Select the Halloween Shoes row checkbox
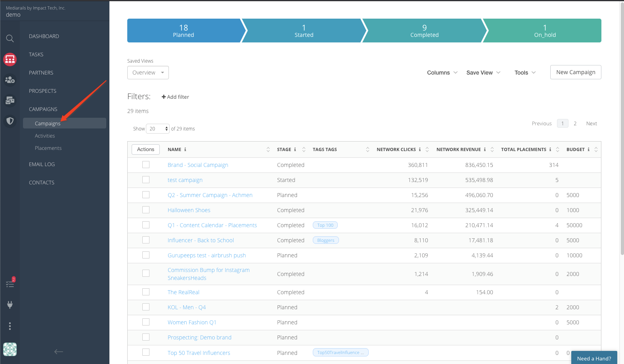The image size is (624, 364). [x=146, y=210]
